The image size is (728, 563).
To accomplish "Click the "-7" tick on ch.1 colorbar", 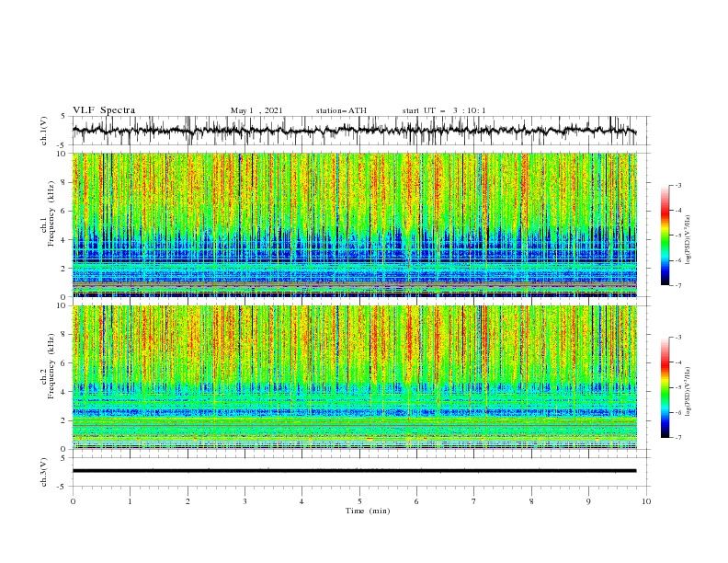I will click(x=677, y=286).
